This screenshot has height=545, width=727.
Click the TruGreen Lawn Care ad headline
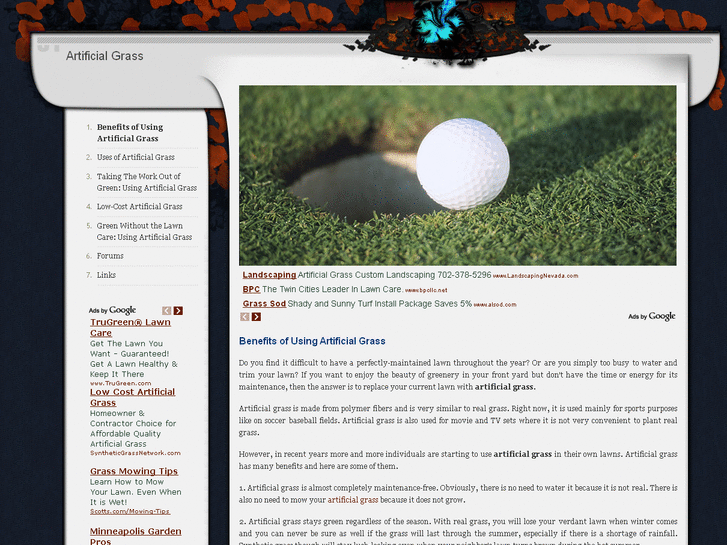click(130, 327)
